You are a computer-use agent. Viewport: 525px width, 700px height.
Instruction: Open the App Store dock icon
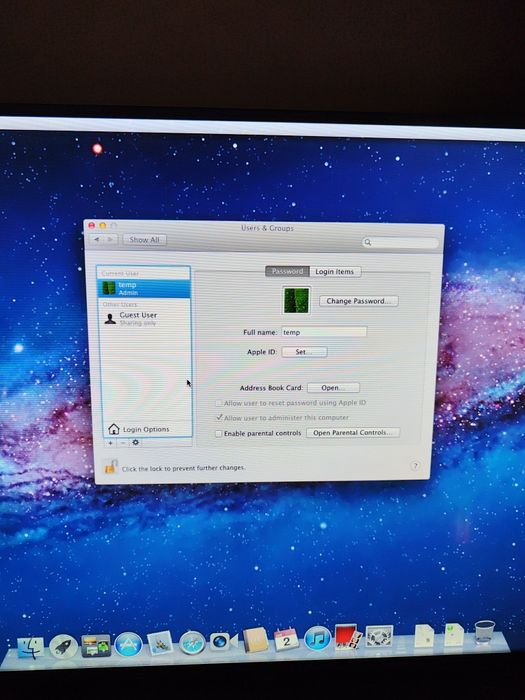coord(129,645)
